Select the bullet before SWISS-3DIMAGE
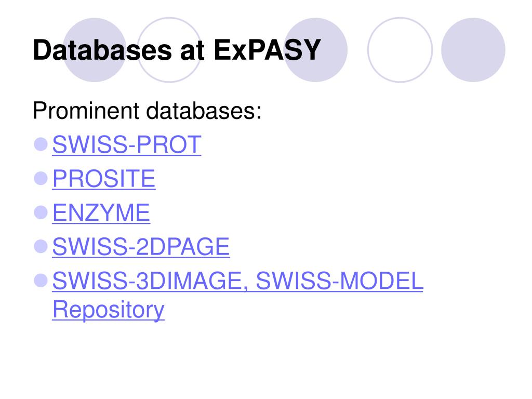Viewport: 532px width, 399px height. click(41, 281)
